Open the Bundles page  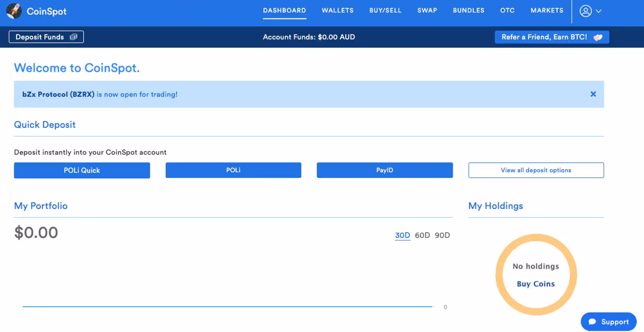[469, 10]
